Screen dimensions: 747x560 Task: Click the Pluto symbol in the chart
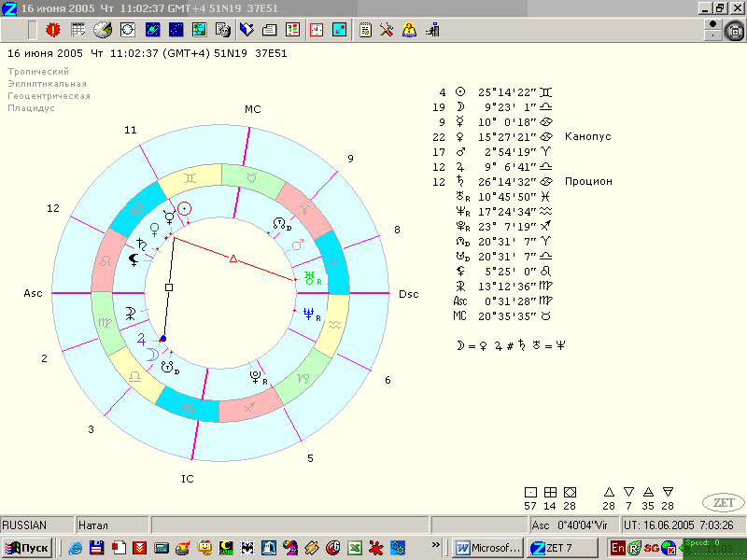[255, 377]
